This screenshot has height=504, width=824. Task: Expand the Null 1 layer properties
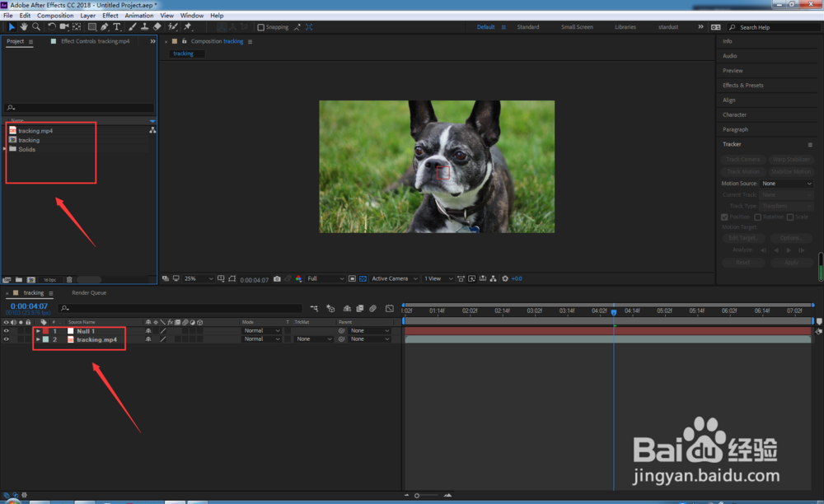(38, 331)
